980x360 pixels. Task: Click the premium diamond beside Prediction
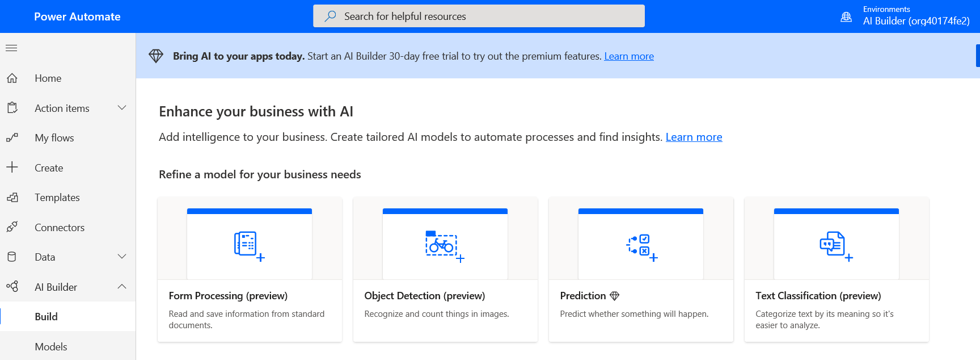(x=615, y=296)
